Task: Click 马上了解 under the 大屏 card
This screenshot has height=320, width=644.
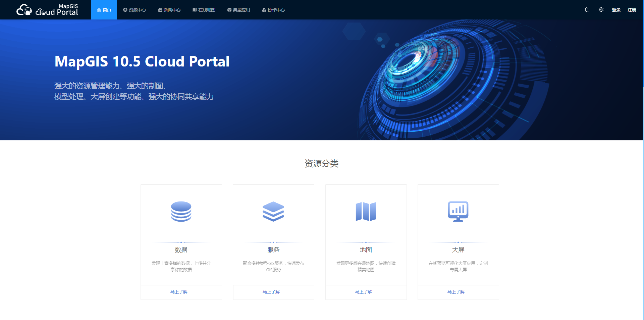Action: pyautogui.click(x=456, y=292)
